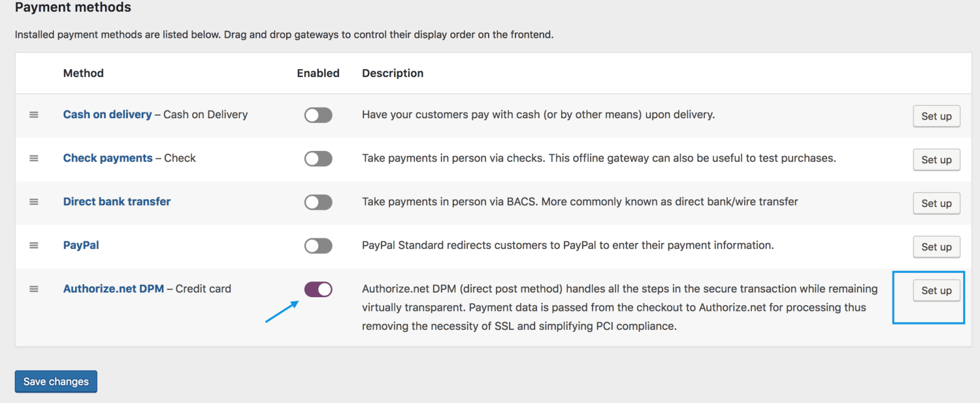The width and height of the screenshot is (980, 403).
Task: Enable the Check payments toggle
Action: pos(318,159)
